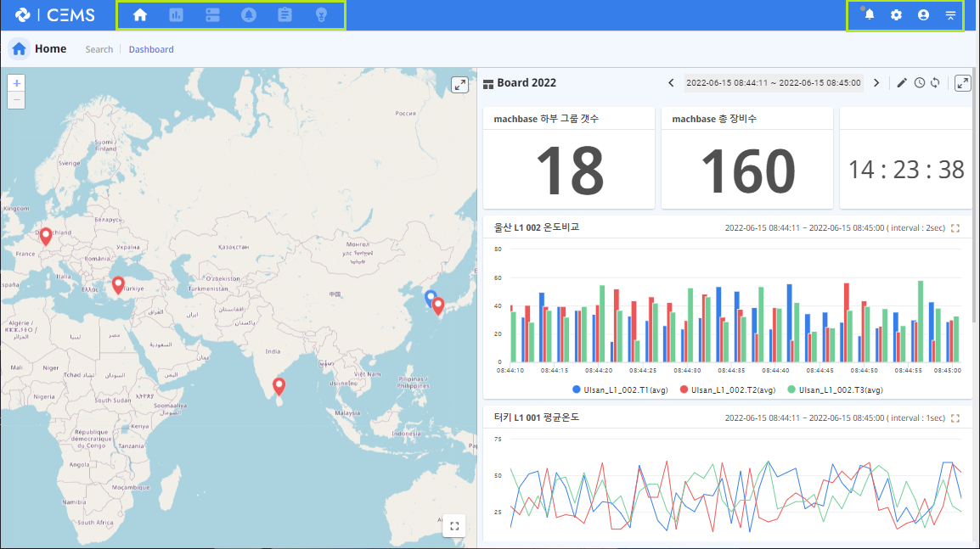Viewport: 980px width, 549px height.
Task: Open the clipboard report icon in top navigation
Action: point(285,15)
